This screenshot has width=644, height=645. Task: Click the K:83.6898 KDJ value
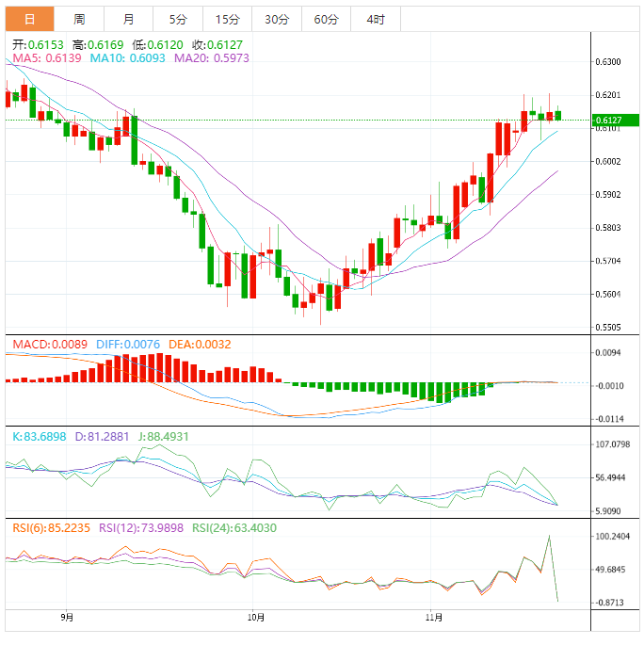pos(39,437)
